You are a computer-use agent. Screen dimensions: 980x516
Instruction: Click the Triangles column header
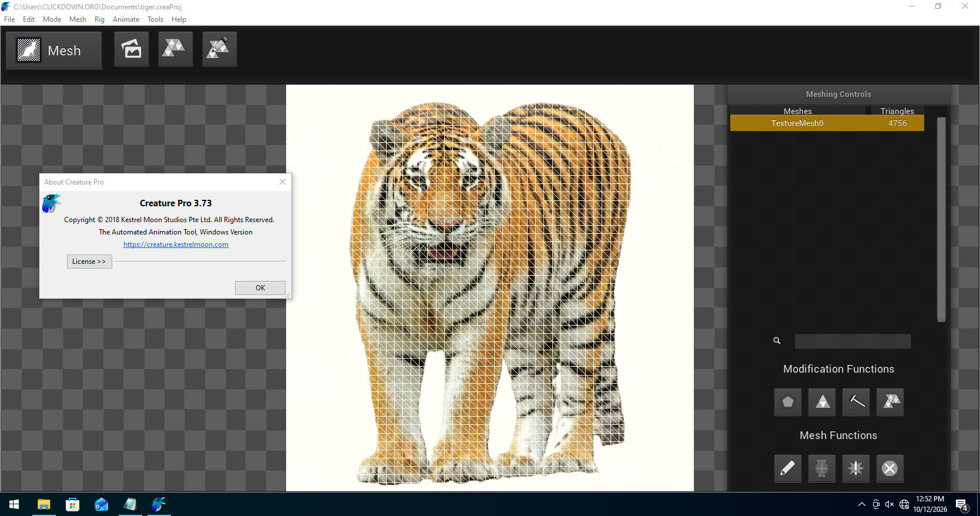pyautogui.click(x=897, y=111)
